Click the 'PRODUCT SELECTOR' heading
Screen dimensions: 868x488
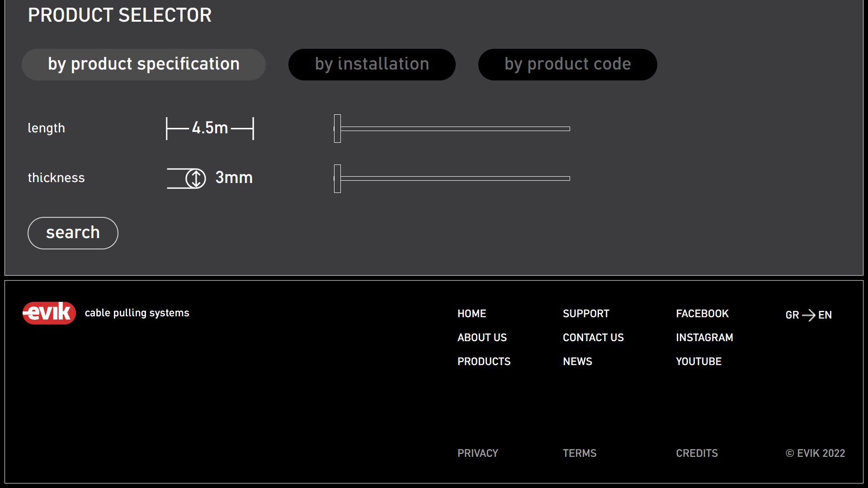click(x=120, y=15)
